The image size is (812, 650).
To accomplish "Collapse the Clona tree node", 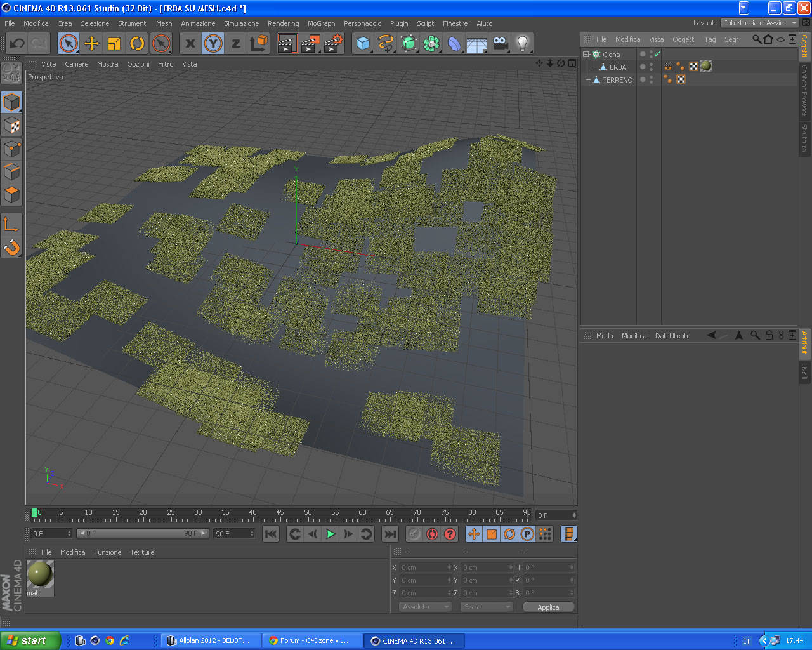I will pyautogui.click(x=586, y=54).
